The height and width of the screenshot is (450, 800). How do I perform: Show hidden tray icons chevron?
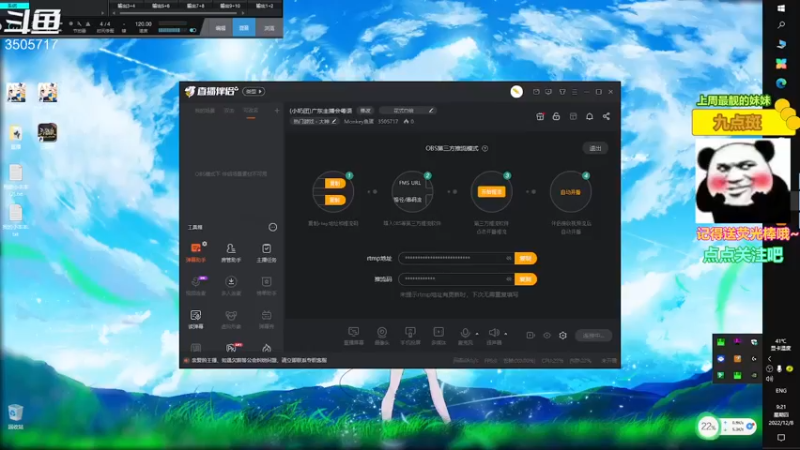769,359
